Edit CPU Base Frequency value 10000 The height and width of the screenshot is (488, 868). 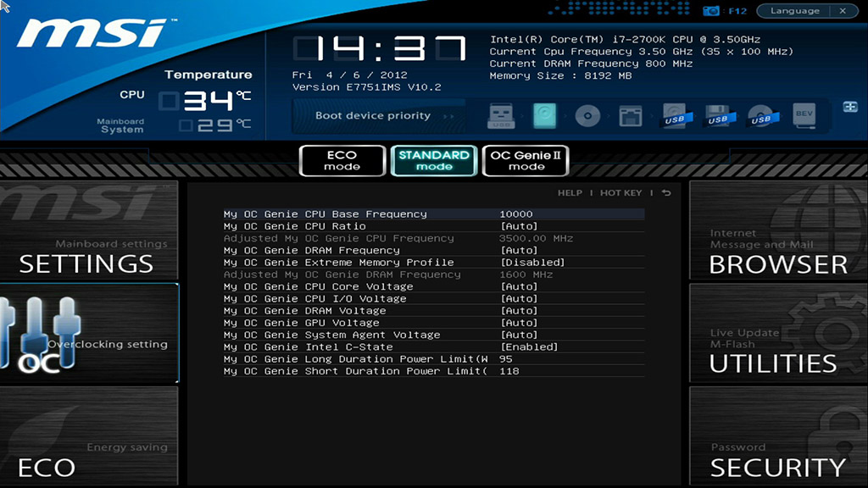(516, 214)
